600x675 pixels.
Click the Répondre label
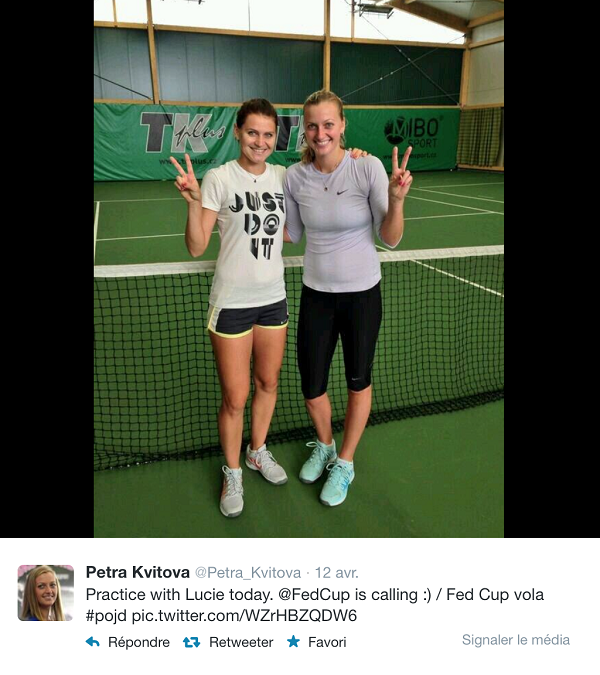(x=139, y=642)
